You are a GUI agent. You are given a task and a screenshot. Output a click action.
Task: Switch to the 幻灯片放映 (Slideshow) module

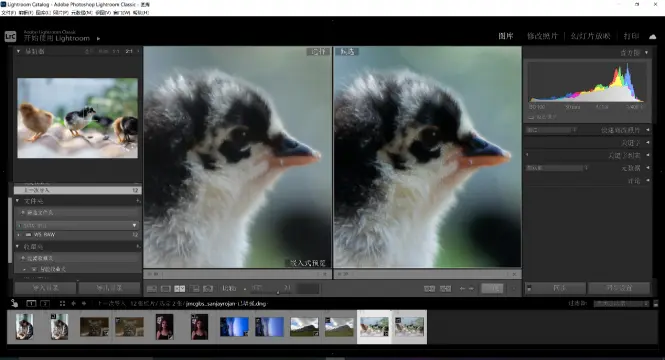[x=590, y=36]
